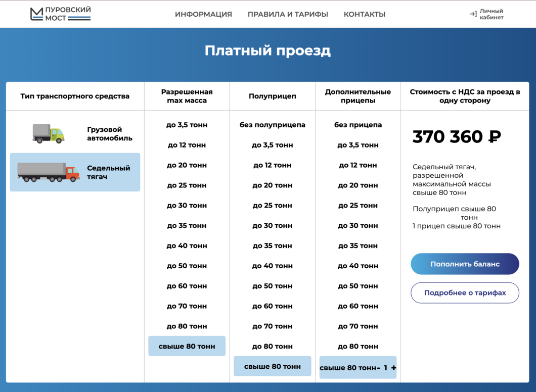The height and width of the screenshot is (392, 536).
Task: Select до 30 тонн in max масса column
Action: 187,206
